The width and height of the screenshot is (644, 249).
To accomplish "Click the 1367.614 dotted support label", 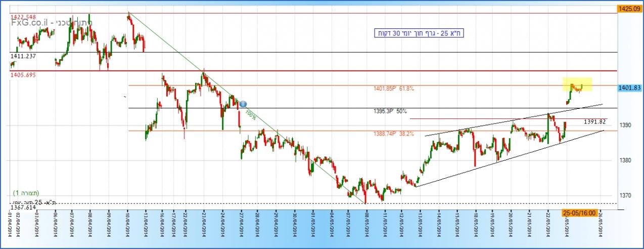I will coord(23,207).
